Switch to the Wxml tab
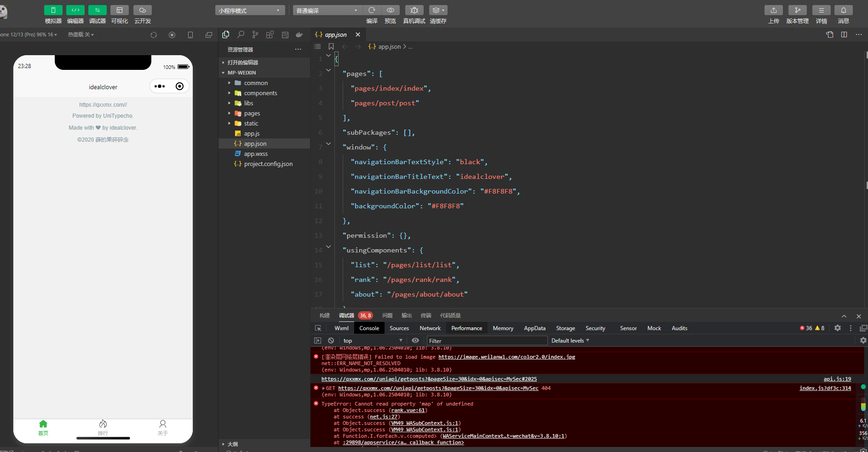Viewport: 868px width, 452px height. tap(341, 328)
